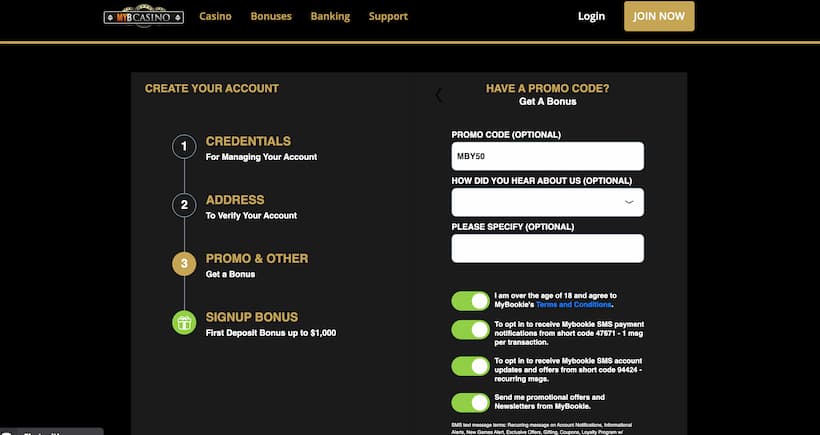Open the Bonuses menu
Viewport: 820px width, 435px height.
point(271,16)
